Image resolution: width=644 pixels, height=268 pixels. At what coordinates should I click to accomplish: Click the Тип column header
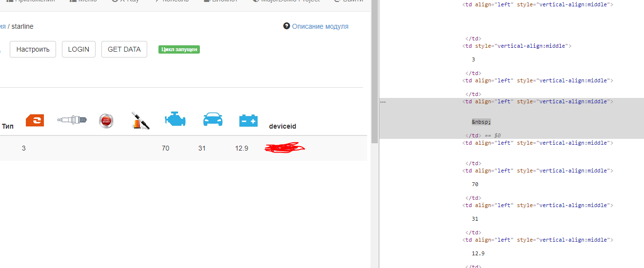coord(8,126)
